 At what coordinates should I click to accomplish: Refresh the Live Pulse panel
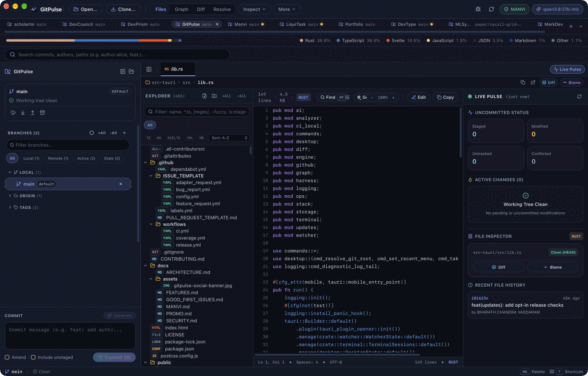(x=579, y=97)
